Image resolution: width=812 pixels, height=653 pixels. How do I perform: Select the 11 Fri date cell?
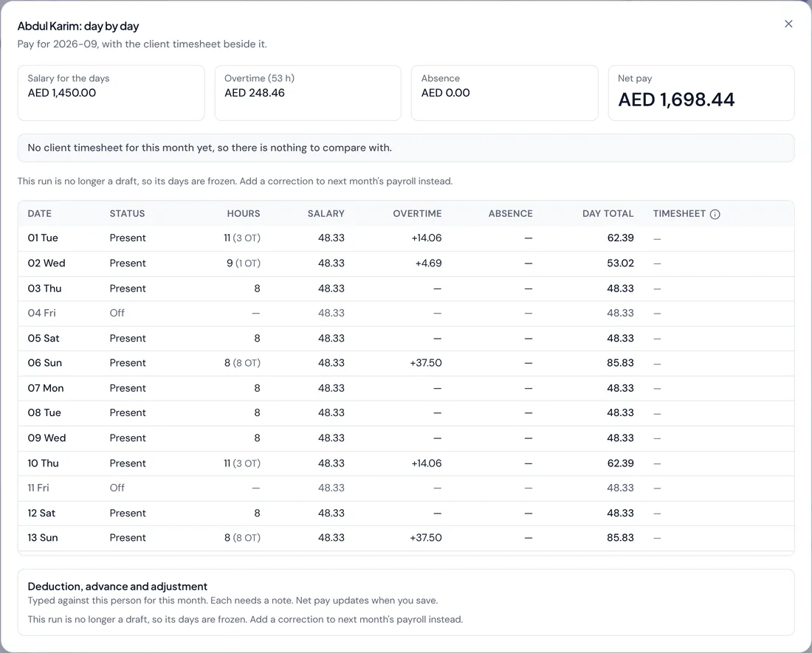(x=38, y=488)
